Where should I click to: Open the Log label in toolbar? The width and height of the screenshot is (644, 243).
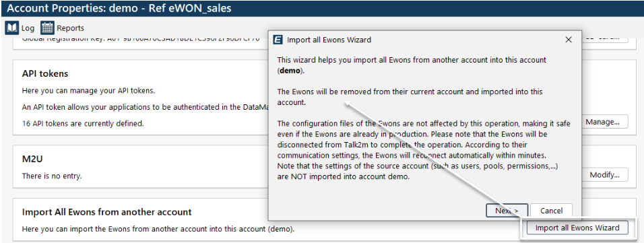pyautogui.click(x=28, y=28)
